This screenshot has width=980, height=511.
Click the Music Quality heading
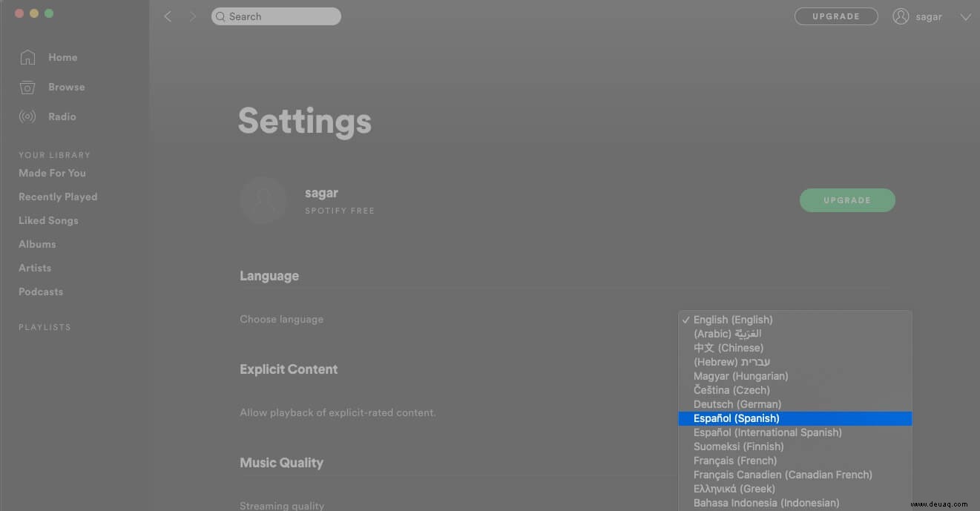[x=281, y=463]
